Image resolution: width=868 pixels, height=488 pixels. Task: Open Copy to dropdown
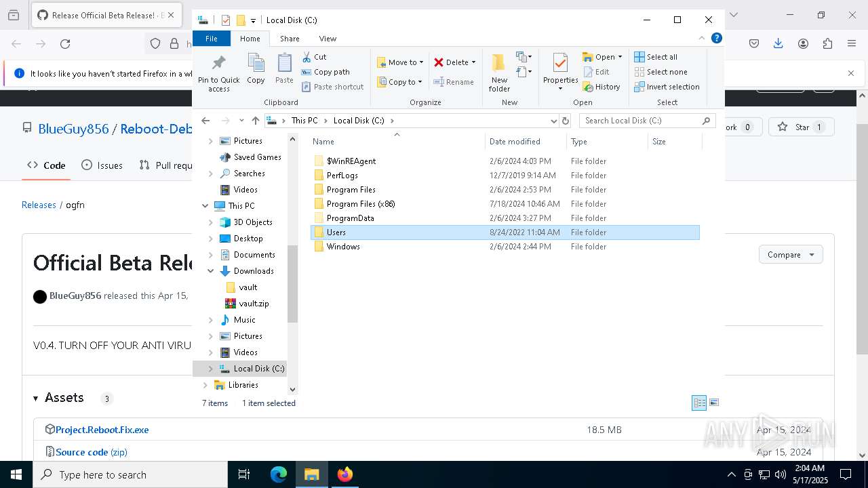tap(400, 82)
